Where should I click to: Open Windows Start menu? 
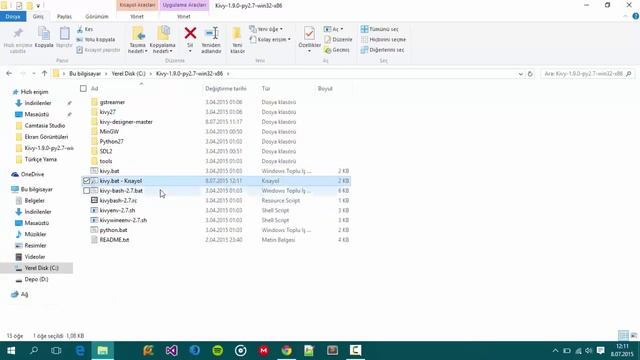coord(11,350)
